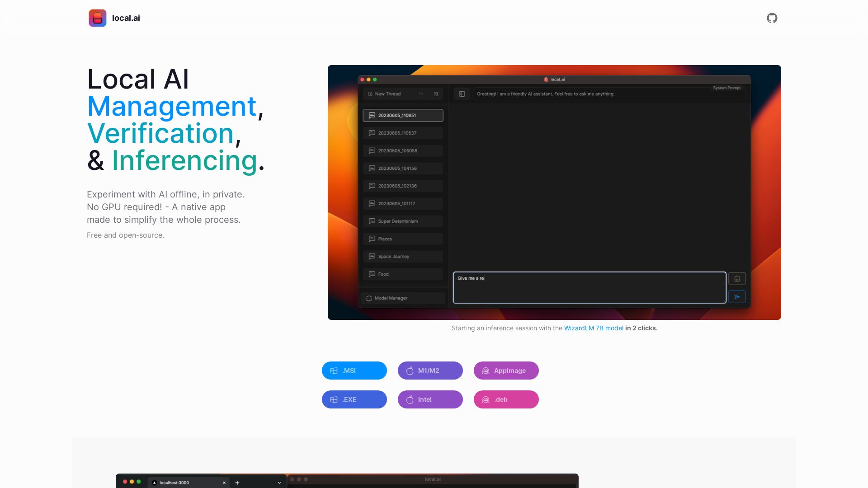Click the pop-out icon next to New Thread
The height and width of the screenshot is (488, 868).
(435, 94)
